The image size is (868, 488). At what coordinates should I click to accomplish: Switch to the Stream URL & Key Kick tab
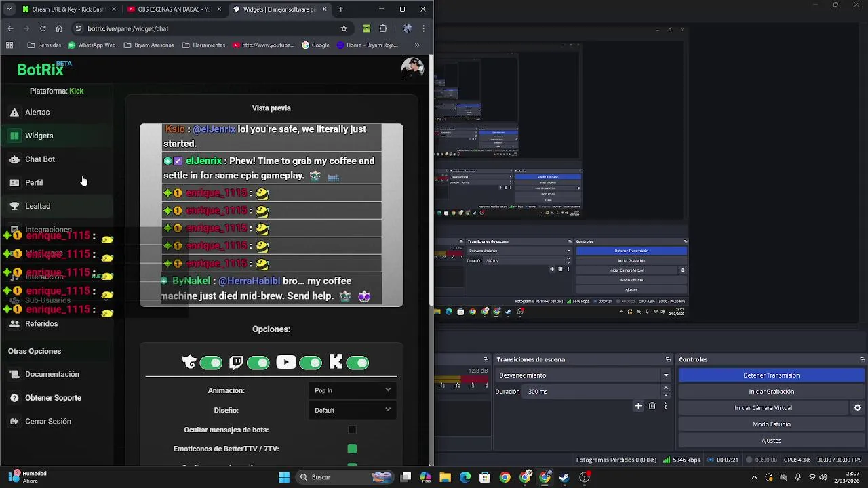coord(69,9)
